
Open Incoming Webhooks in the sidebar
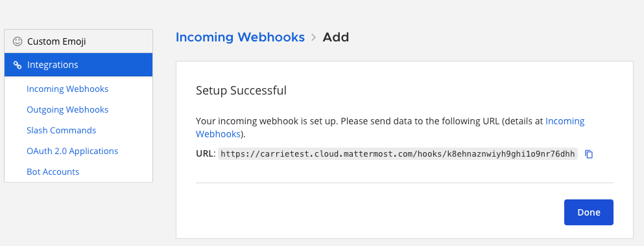(x=67, y=89)
